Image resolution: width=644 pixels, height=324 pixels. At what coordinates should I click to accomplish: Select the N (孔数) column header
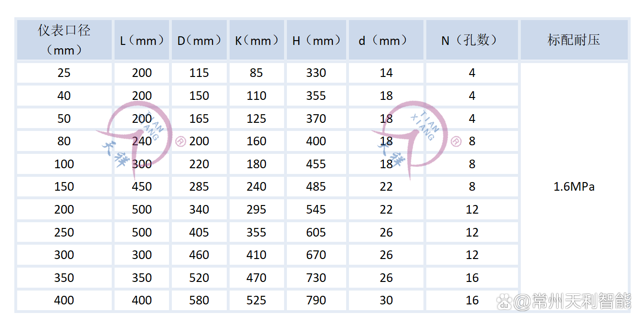pos(472,40)
